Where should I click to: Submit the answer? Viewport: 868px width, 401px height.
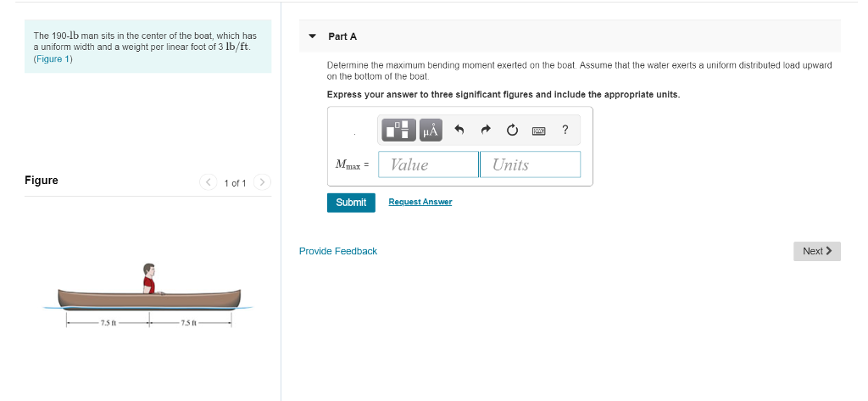tap(351, 203)
